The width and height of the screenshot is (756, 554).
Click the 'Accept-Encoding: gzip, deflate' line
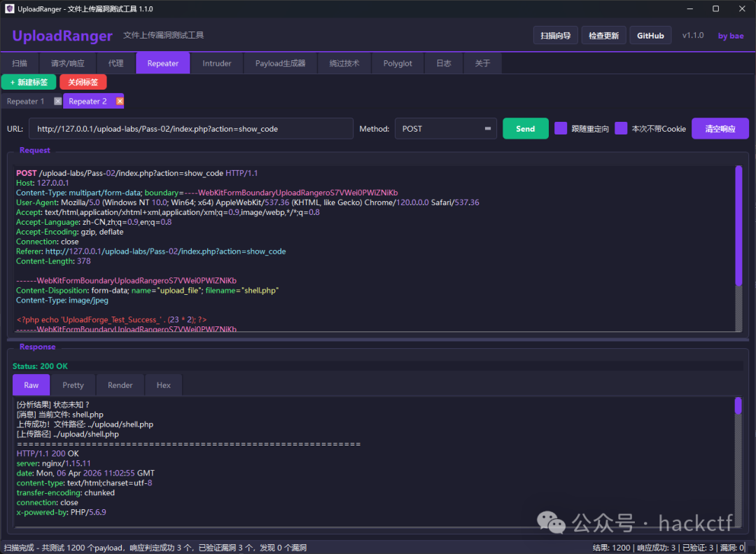click(70, 232)
